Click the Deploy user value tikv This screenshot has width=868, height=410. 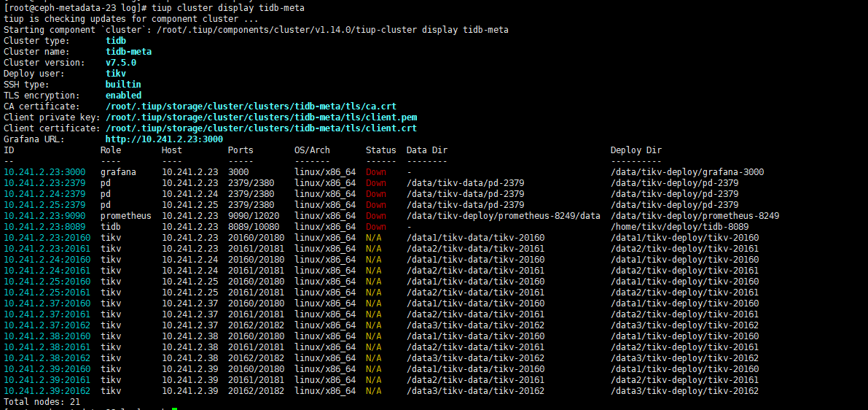click(116, 73)
